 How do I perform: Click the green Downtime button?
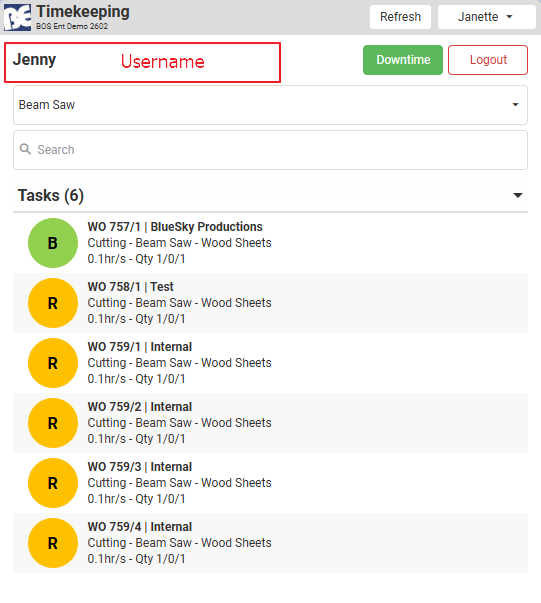pos(403,60)
